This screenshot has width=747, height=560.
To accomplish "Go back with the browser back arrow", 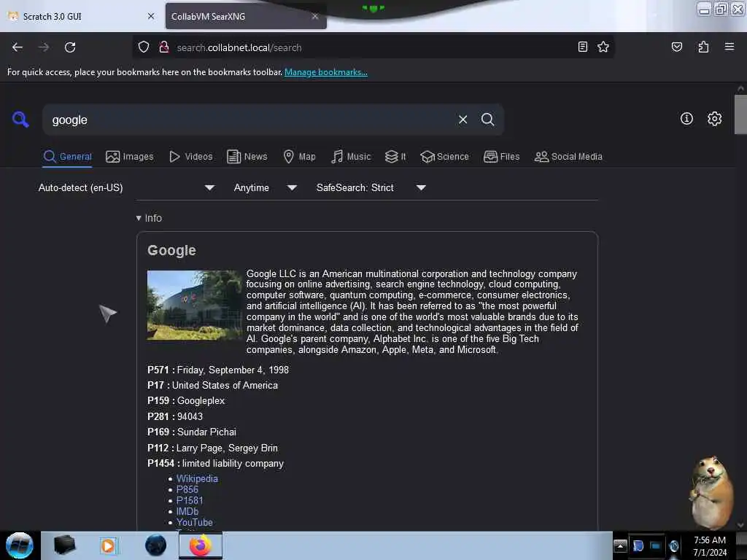I will click(18, 47).
